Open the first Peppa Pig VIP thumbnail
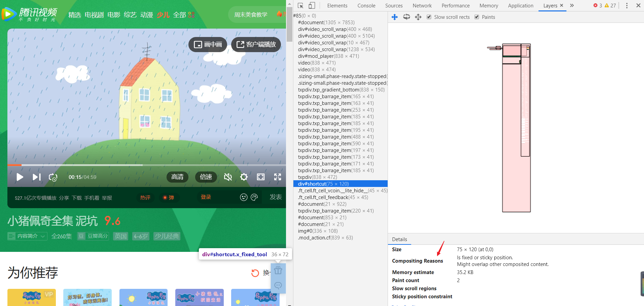Image resolution: width=644 pixels, height=306 pixels. pos(32,297)
